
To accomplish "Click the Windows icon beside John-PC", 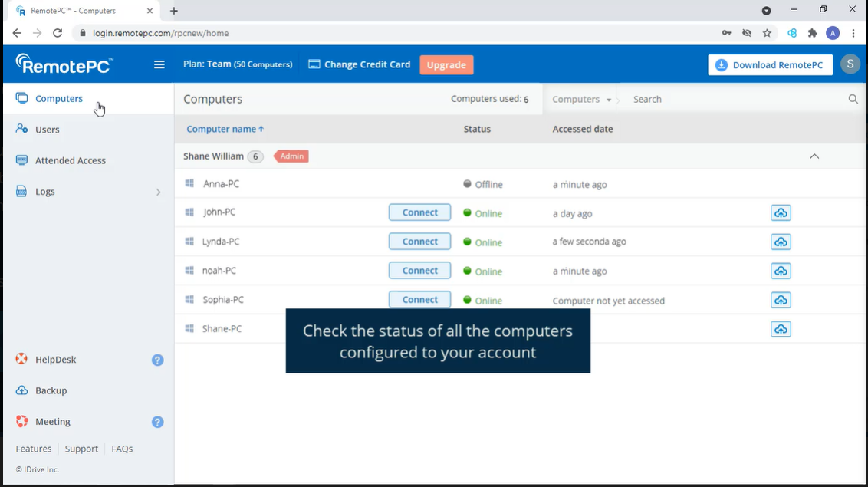I will [189, 212].
